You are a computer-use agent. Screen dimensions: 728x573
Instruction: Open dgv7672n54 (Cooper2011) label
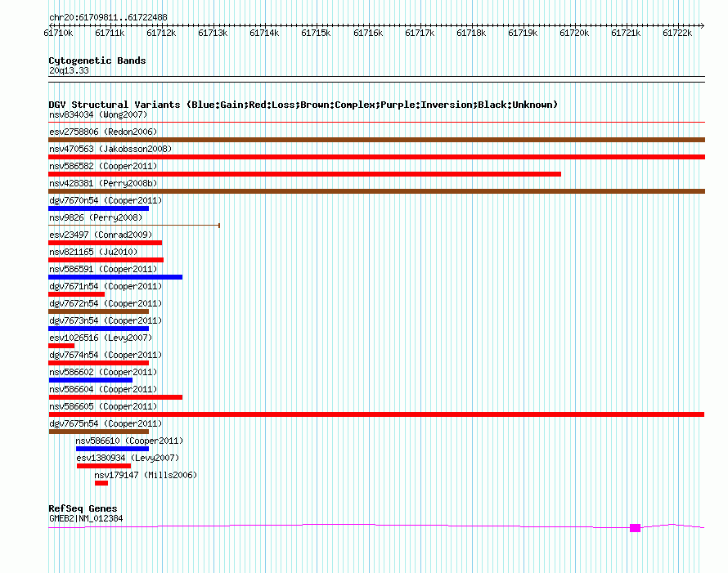coord(106,303)
